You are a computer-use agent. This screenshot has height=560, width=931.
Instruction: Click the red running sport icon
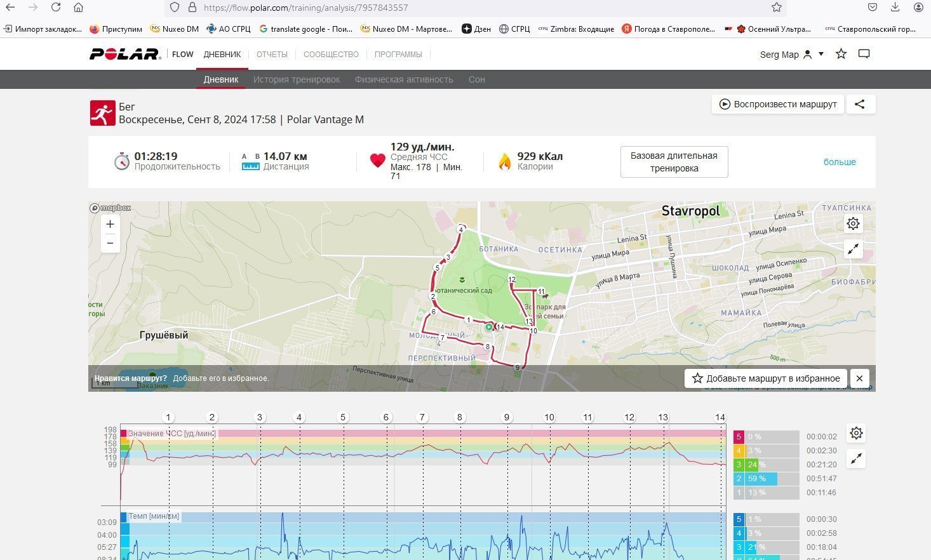pos(102,113)
